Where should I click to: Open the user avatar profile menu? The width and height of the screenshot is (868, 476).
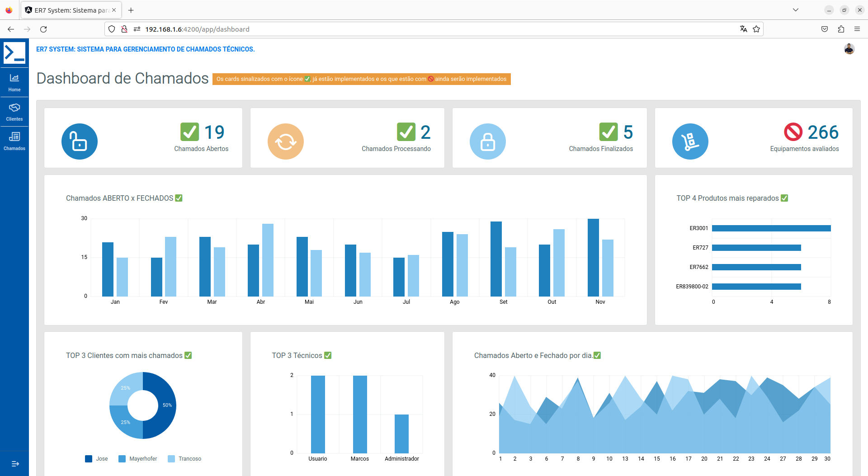pos(849,49)
